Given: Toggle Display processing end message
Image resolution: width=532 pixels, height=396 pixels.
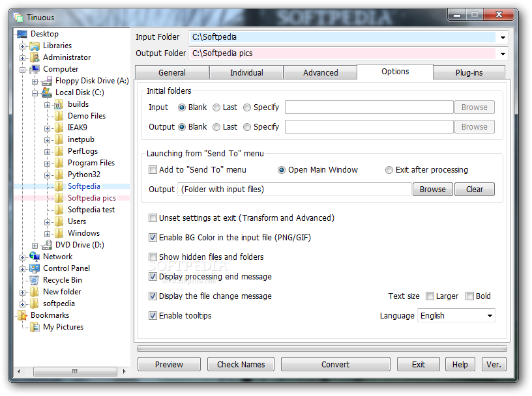Looking at the screenshot, I should tap(153, 277).
